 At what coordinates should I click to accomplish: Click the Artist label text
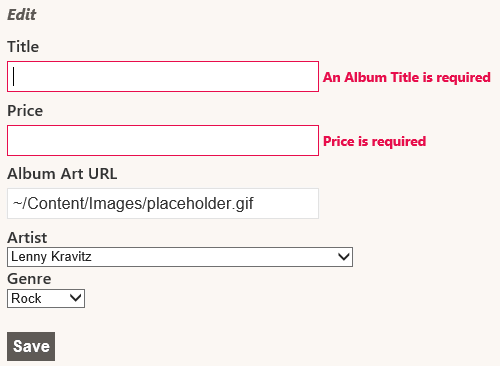coord(27,238)
